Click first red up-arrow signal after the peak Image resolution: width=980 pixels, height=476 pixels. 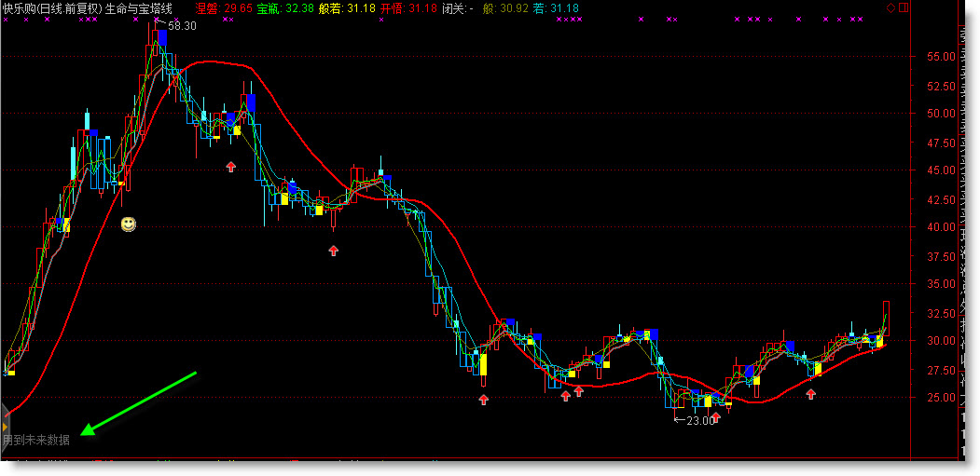pyautogui.click(x=231, y=166)
